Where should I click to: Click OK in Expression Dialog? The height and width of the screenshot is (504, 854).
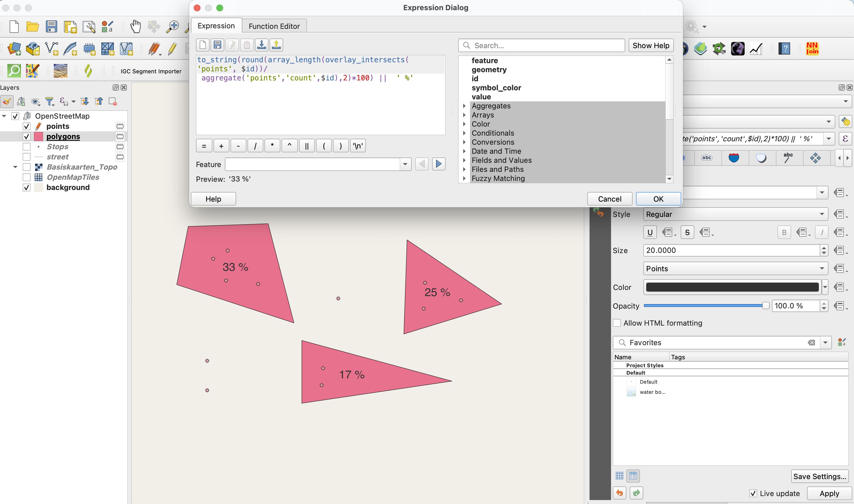click(x=658, y=199)
